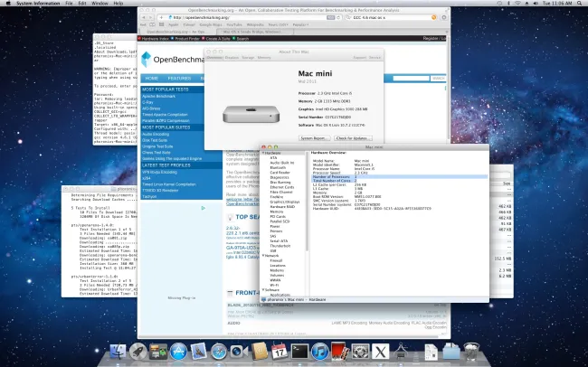Screen dimensions: 588x367
Task: Switch to Displays tab in About This Mac
Action: click(x=232, y=58)
